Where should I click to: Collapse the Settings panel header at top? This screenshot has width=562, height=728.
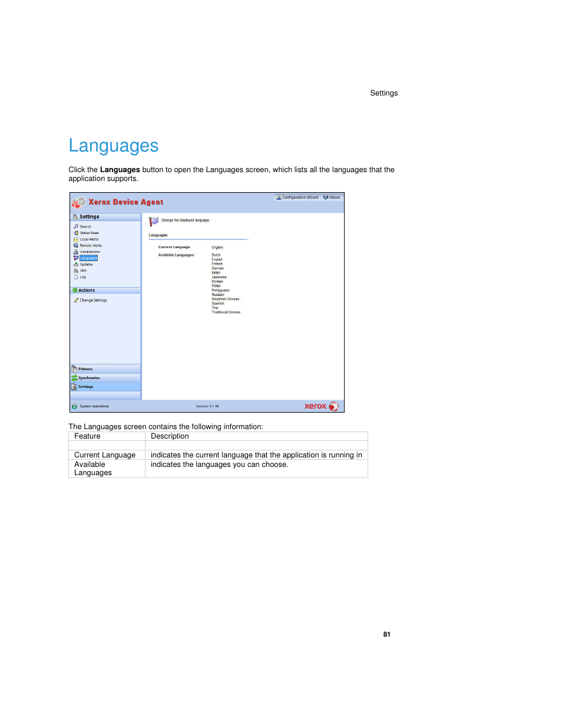pos(105,217)
